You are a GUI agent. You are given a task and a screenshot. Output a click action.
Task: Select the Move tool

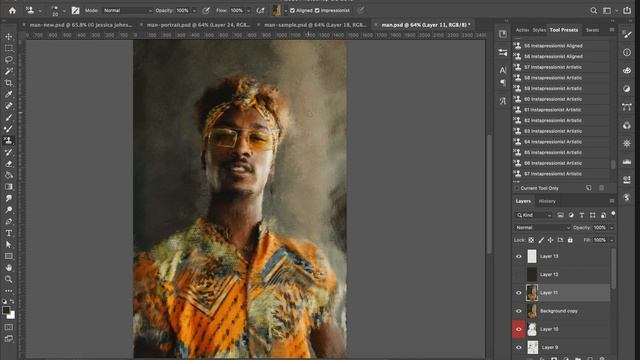(x=9, y=37)
